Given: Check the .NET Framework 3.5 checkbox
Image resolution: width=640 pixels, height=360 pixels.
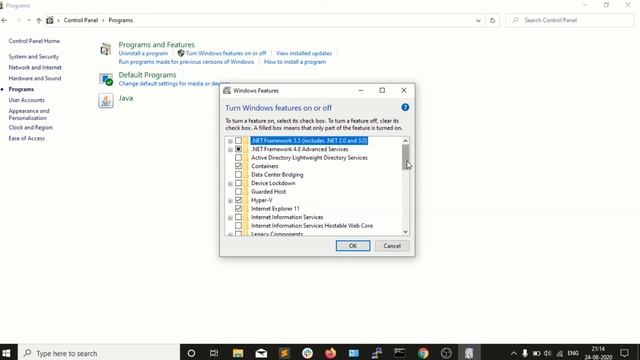Looking at the screenshot, I should 238,141.
